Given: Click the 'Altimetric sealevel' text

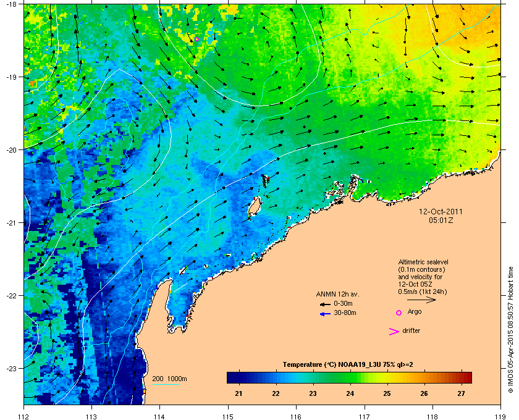Looking at the screenshot, I should coord(423,262).
